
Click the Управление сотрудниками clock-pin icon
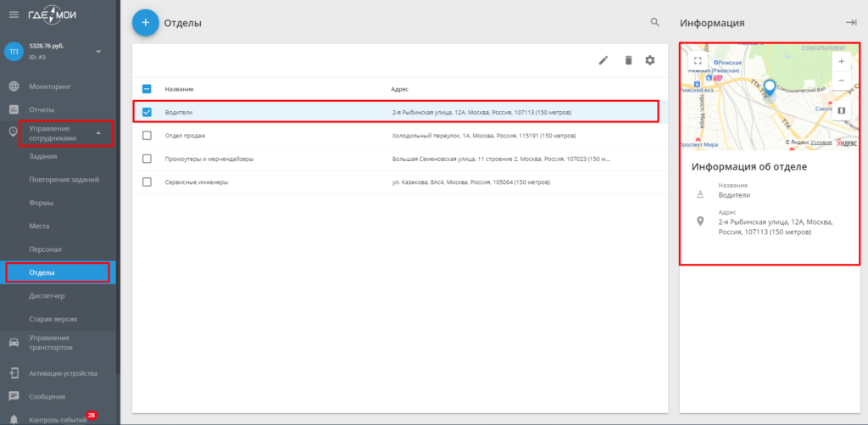pos(14,131)
